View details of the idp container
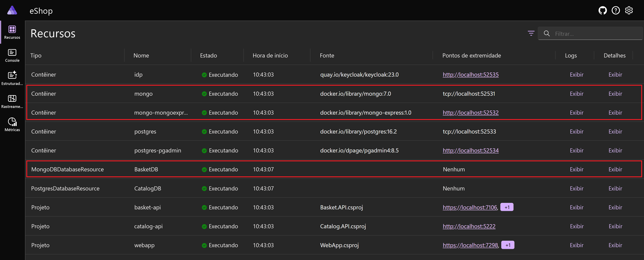The image size is (644, 260). 615,75
